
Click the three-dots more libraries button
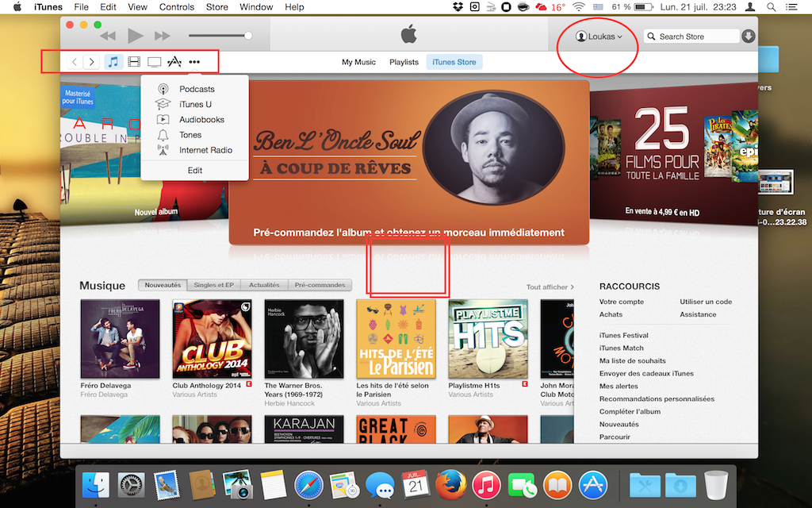pyautogui.click(x=194, y=62)
